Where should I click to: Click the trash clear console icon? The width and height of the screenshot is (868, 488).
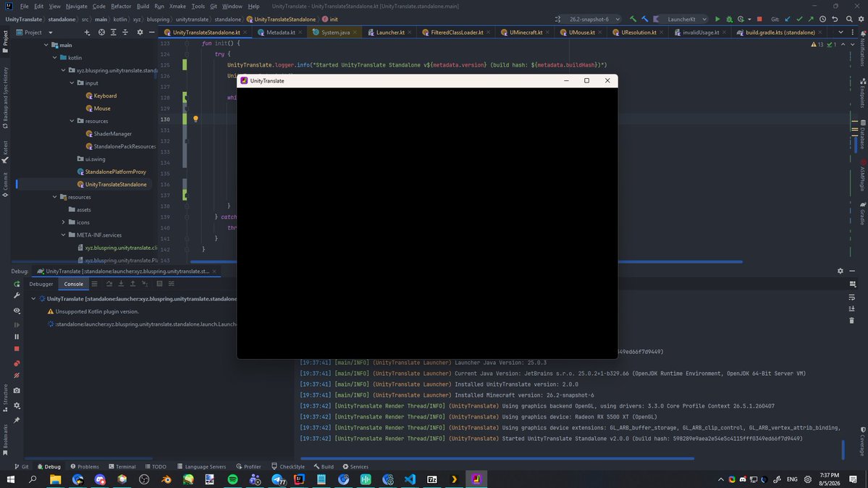pos(852,321)
